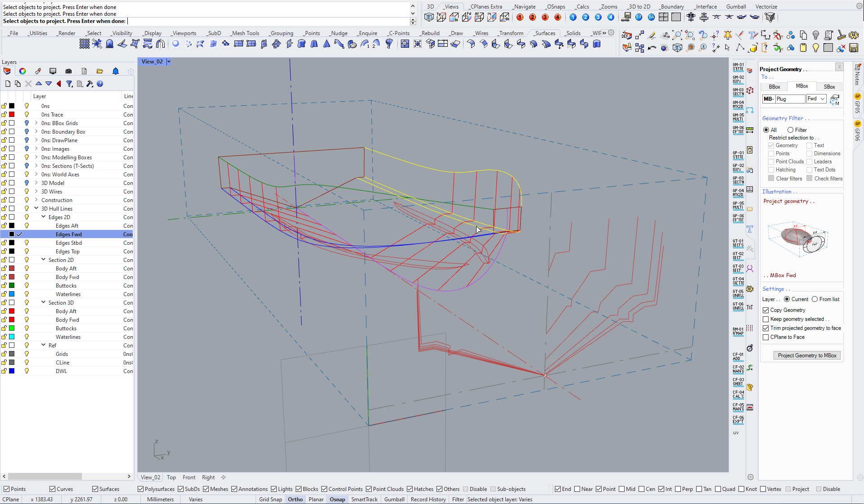Click the surface from point grid icon
The image size is (864, 504).
click(84, 44)
